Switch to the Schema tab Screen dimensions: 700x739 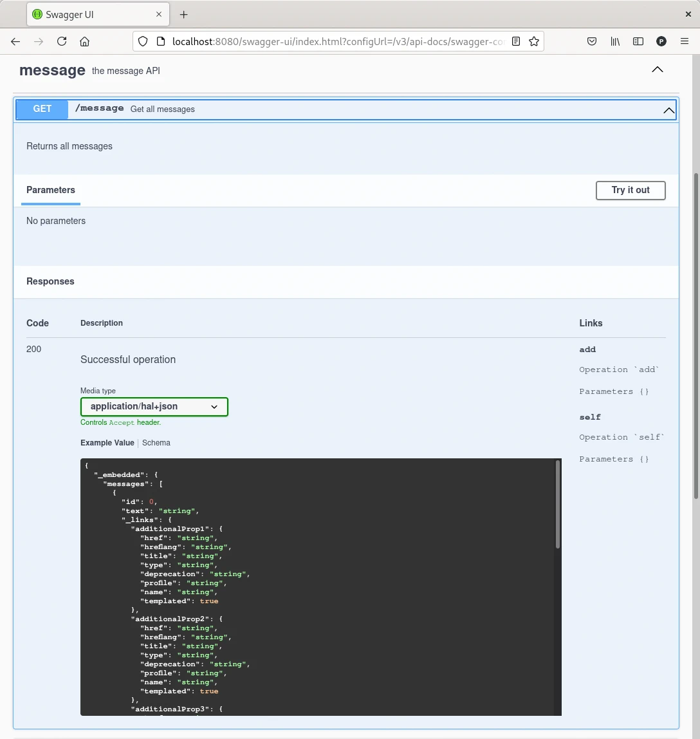(156, 443)
